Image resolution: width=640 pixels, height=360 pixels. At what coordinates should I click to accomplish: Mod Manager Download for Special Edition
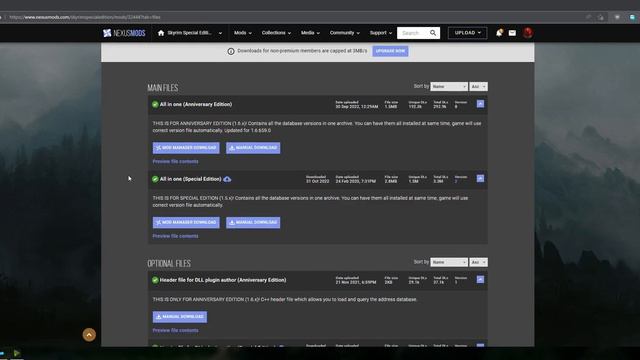(186, 222)
